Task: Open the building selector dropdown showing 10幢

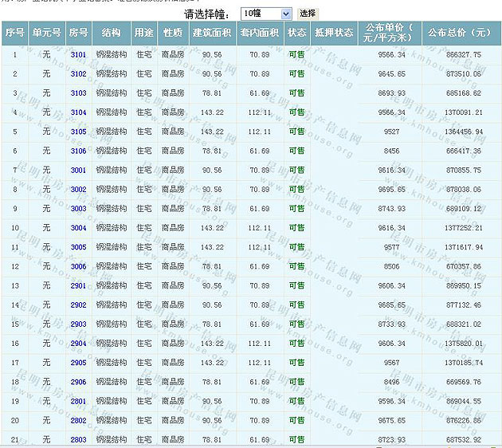Action: [x=266, y=14]
